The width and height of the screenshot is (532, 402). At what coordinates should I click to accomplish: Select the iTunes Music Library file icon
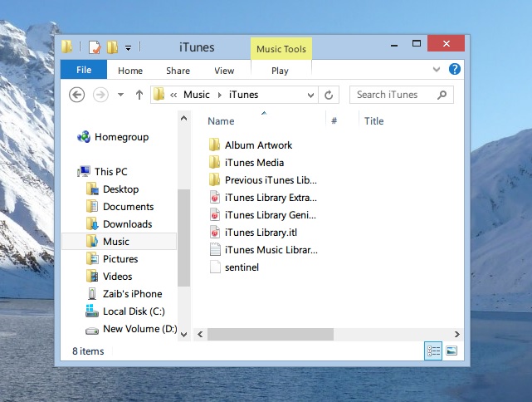[x=215, y=249]
